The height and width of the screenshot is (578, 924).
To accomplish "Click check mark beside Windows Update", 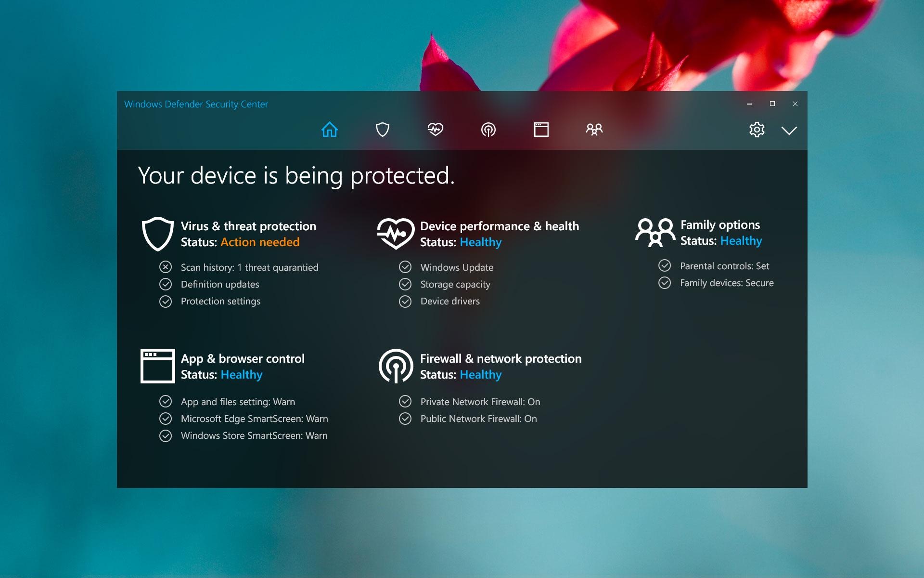I will tap(405, 267).
